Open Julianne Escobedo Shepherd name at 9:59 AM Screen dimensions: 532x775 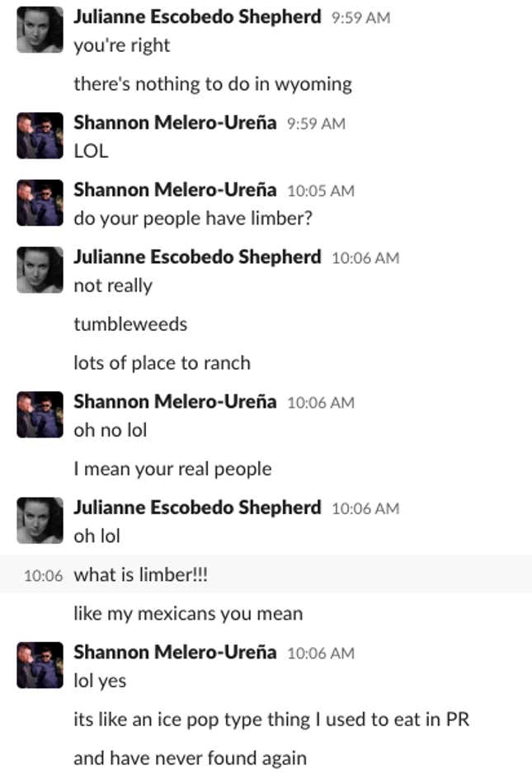click(x=197, y=17)
